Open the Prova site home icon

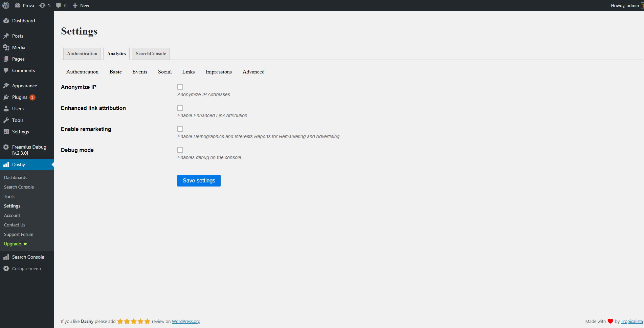[18, 5]
